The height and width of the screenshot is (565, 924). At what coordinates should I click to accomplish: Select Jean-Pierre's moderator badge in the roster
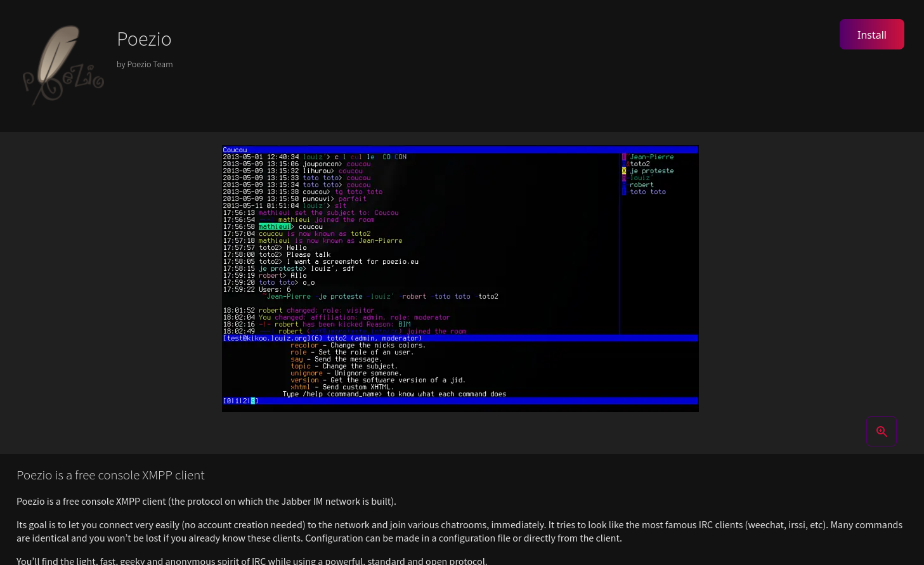tap(624, 157)
